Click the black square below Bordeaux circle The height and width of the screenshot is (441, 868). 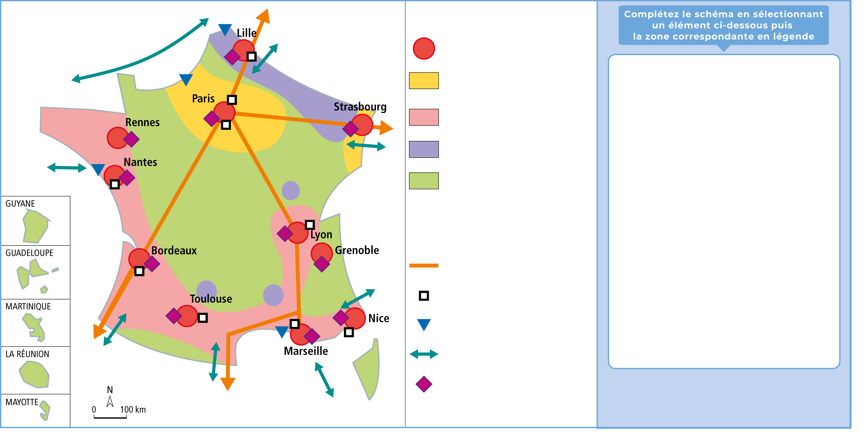point(139,271)
